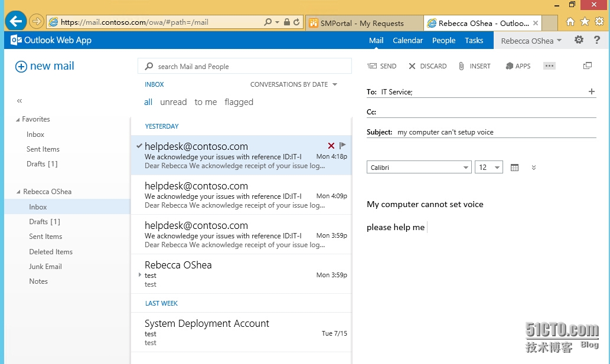
Task: Switch to the Calendar section
Action: click(407, 40)
